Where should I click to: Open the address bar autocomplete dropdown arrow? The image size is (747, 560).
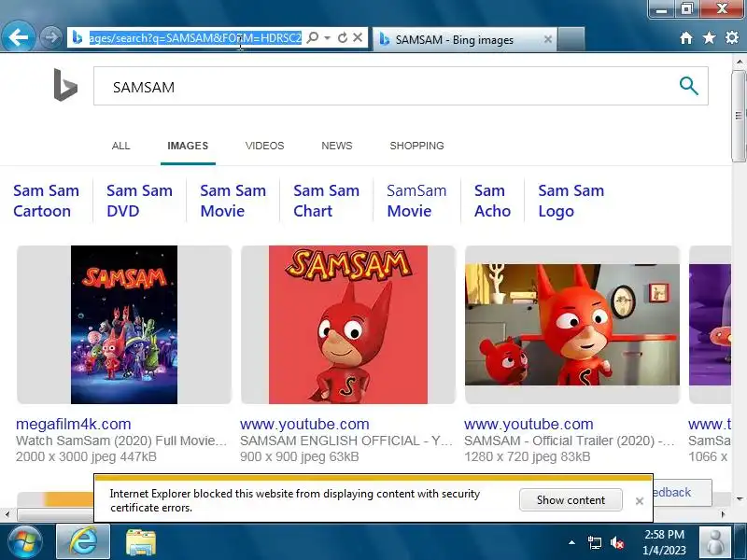click(328, 37)
